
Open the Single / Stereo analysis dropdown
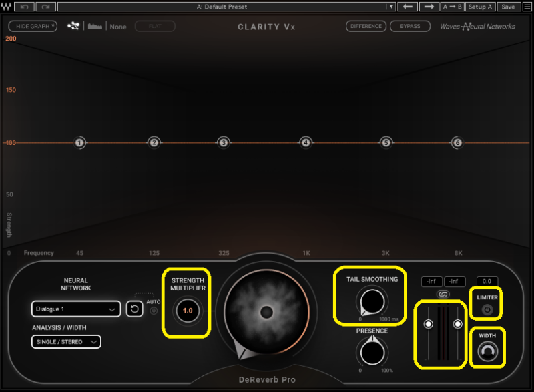click(65, 341)
